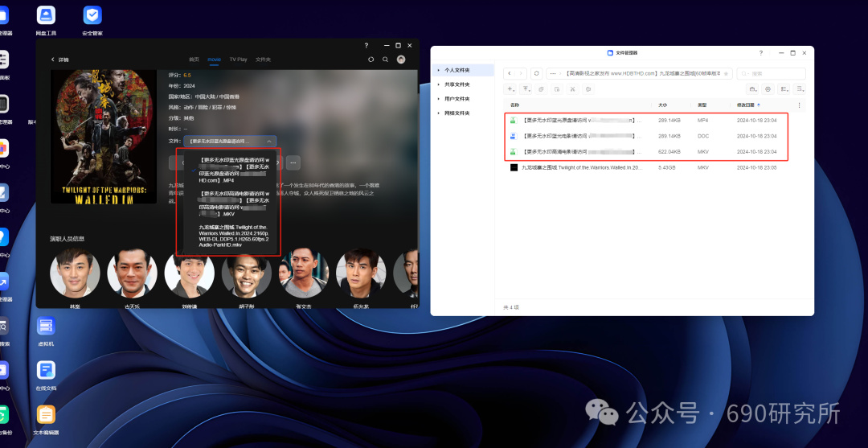The height and width of the screenshot is (448, 868).
Task: Expand the path breadcrumb ellipsis
Action: coord(553,74)
